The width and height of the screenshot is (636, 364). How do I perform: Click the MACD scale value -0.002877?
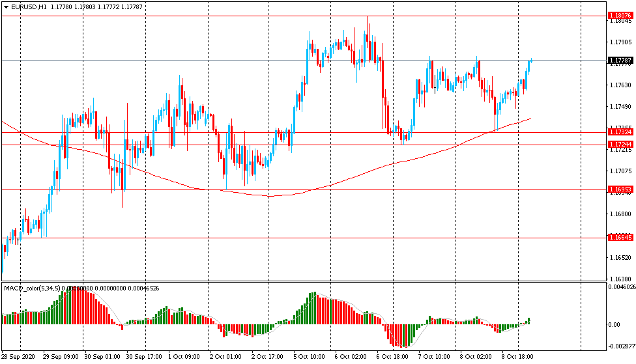pos(622,346)
